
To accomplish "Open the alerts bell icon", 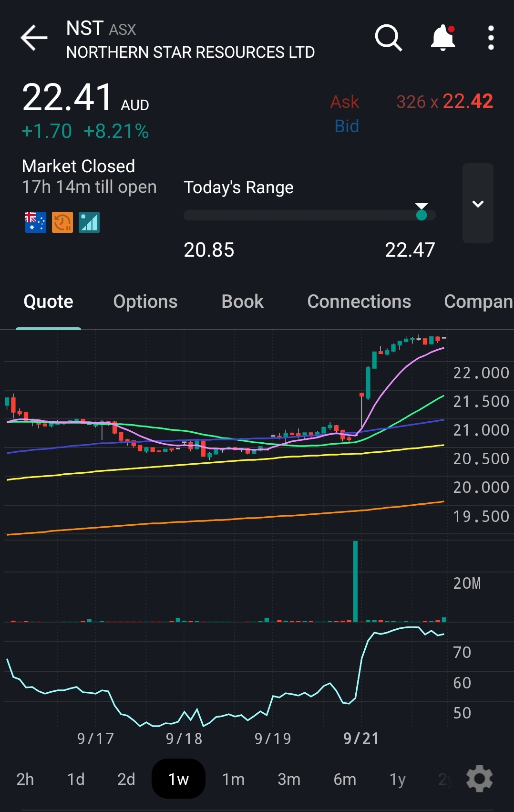I will click(443, 38).
